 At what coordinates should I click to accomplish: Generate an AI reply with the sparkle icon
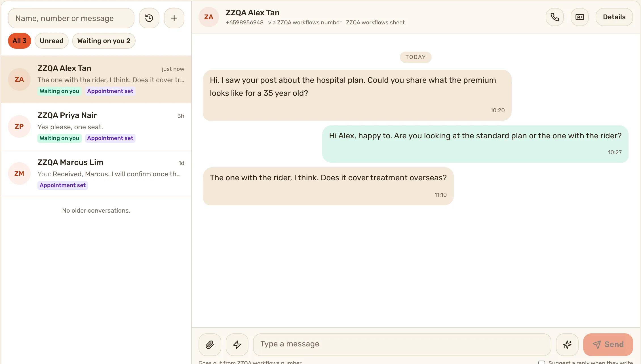[567, 345]
